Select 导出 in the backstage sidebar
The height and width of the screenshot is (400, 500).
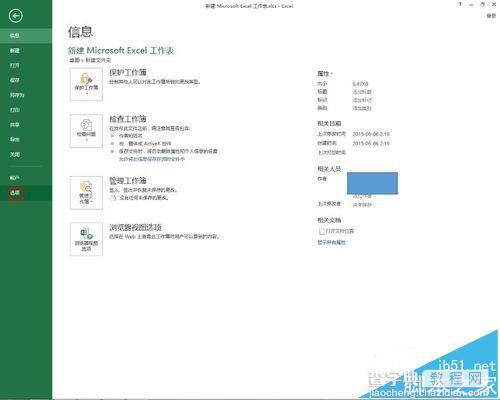pyautogui.click(x=26, y=140)
